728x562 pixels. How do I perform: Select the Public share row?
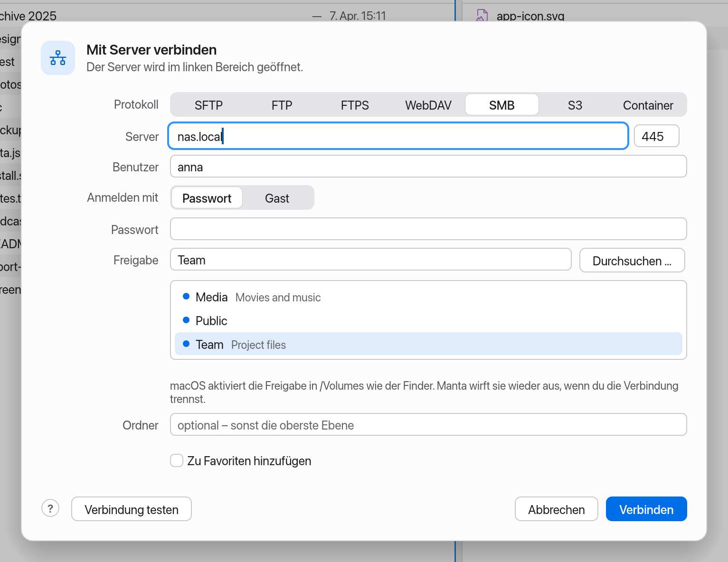(x=428, y=321)
